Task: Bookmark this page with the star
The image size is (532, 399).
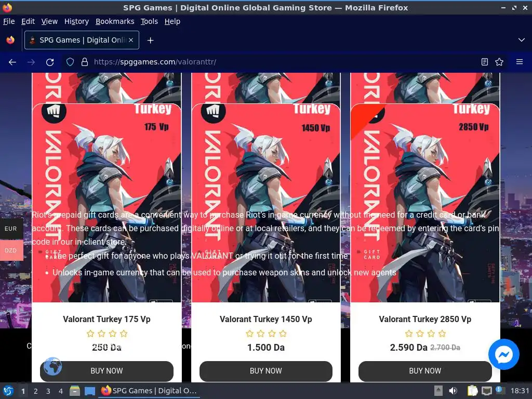Action: (x=499, y=62)
